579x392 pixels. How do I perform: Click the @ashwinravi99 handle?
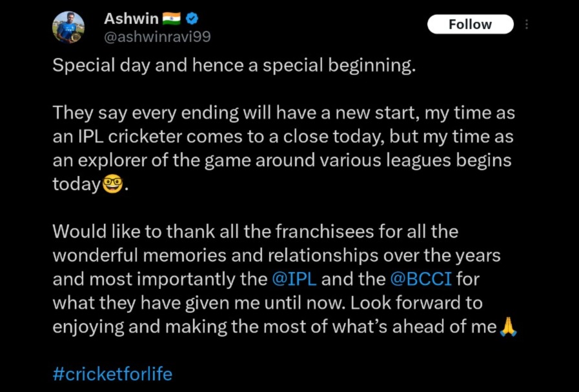point(157,37)
